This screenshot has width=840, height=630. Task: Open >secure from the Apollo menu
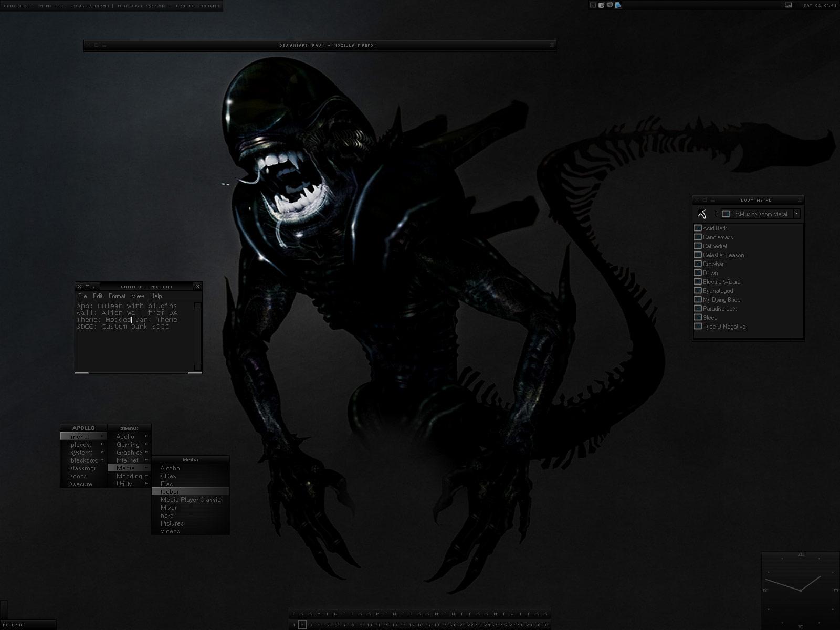(83, 484)
